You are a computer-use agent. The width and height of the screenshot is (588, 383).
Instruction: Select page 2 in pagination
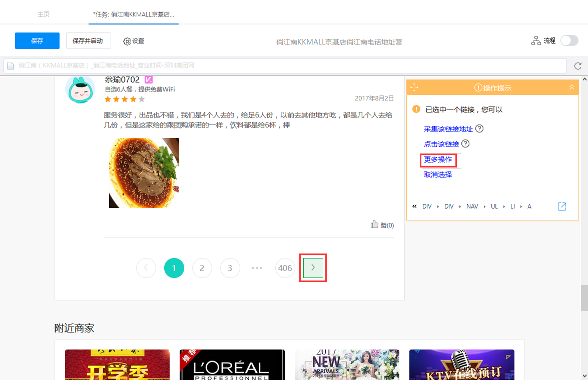pyautogui.click(x=202, y=268)
